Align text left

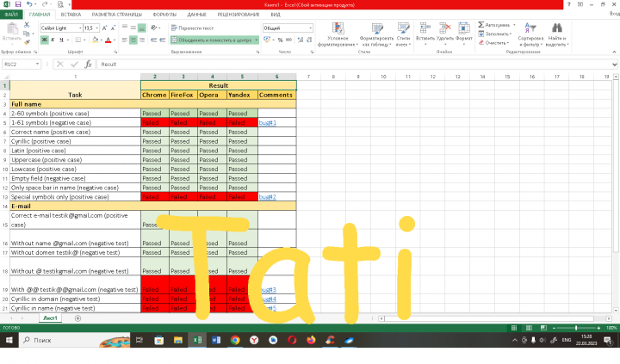point(125,40)
